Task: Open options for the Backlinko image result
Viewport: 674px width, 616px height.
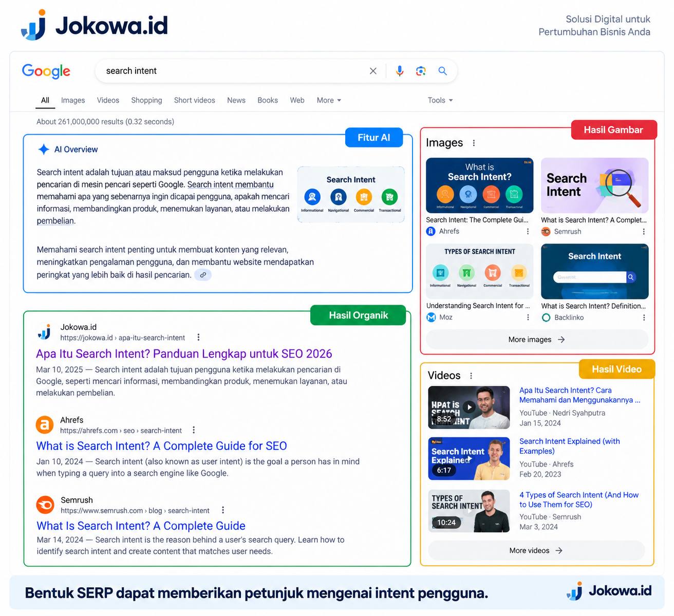Action: point(644,318)
